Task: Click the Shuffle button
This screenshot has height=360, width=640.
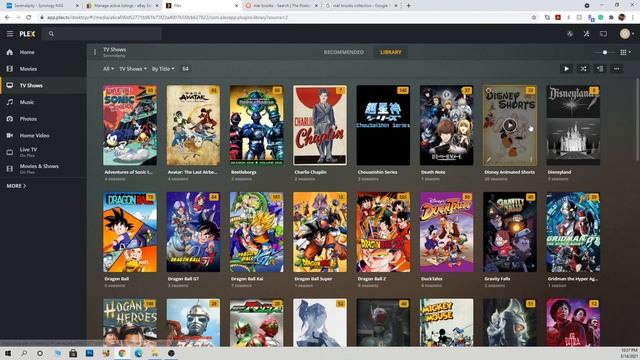Action: [583, 69]
